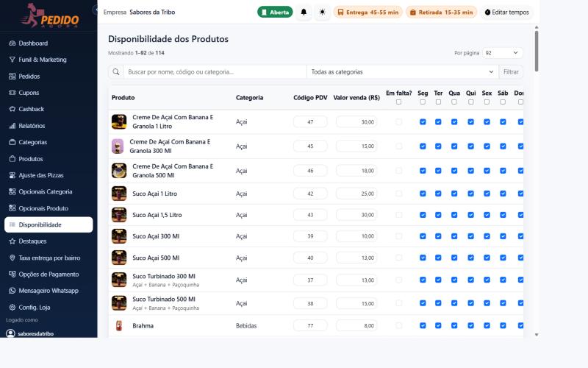Click the Entrega 45-55 min badge
588x368 pixels.
368,12
